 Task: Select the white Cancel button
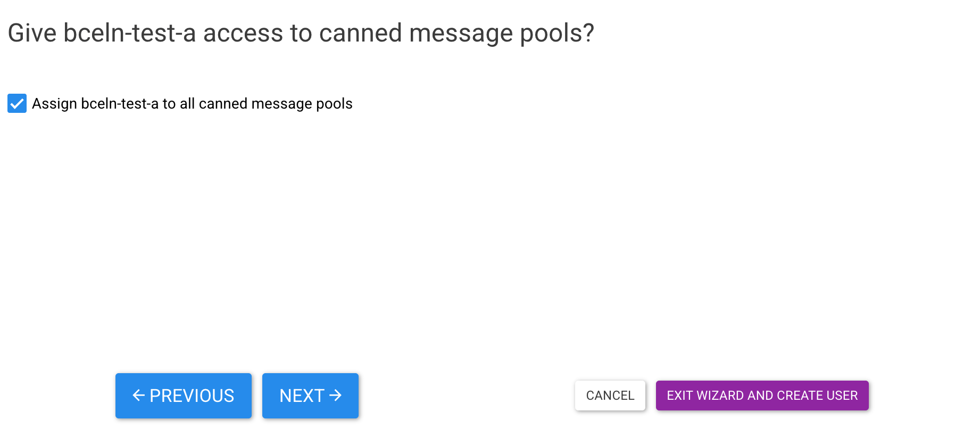pyautogui.click(x=610, y=396)
